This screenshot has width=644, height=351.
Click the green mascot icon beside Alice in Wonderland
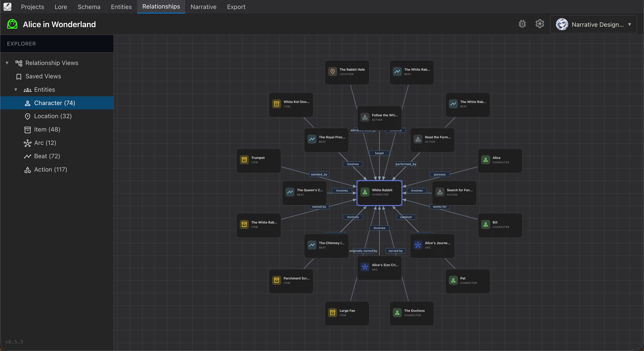(12, 24)
